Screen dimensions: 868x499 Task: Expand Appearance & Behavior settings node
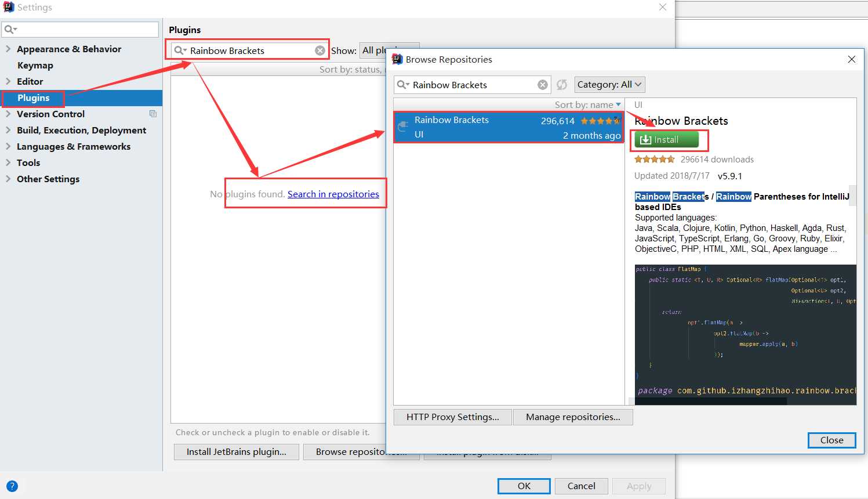pos(8,49)
